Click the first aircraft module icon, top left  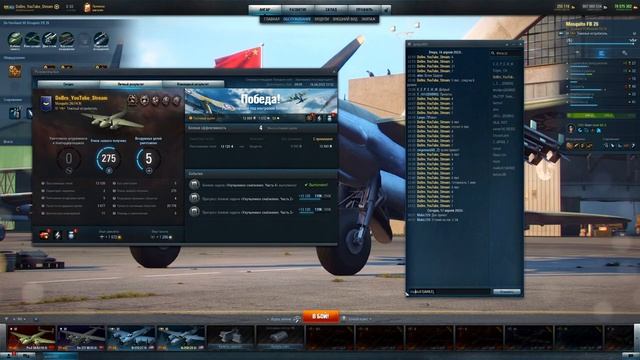pos(15,39)
